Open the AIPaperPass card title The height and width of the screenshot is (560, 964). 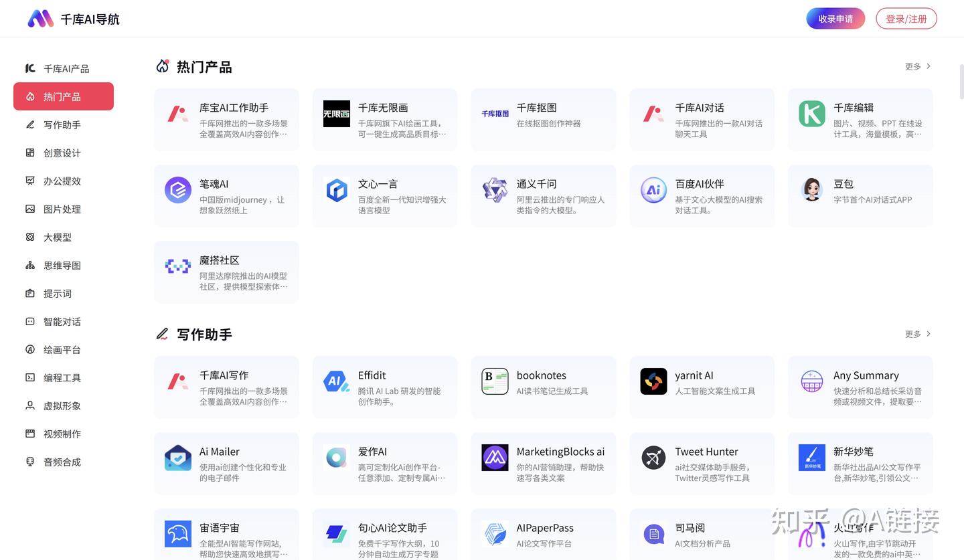click(x=545, y=528)
